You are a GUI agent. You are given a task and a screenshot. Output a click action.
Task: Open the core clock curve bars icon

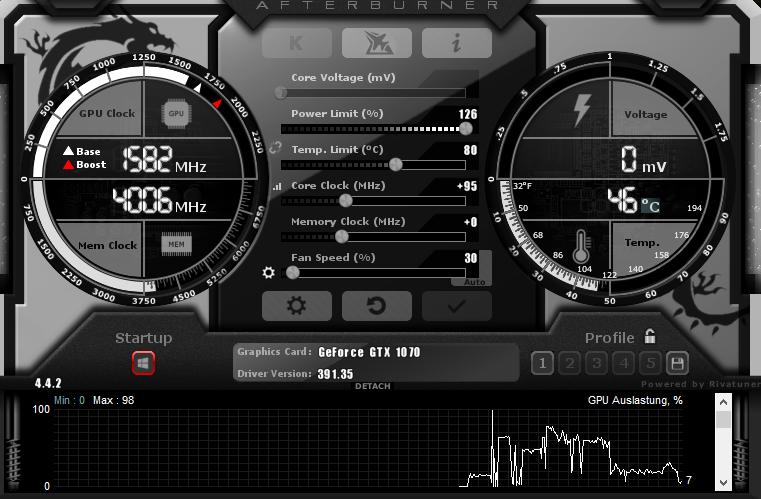click(277, 186)
